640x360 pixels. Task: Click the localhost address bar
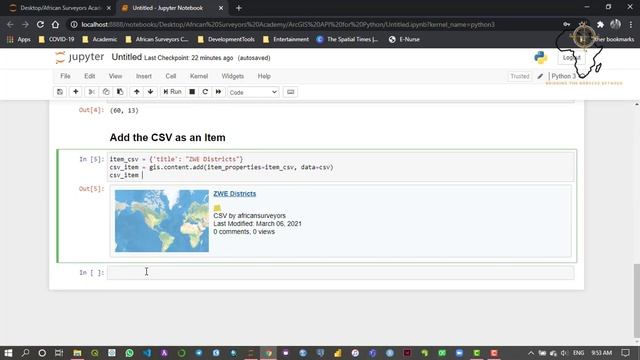(288, 24)
